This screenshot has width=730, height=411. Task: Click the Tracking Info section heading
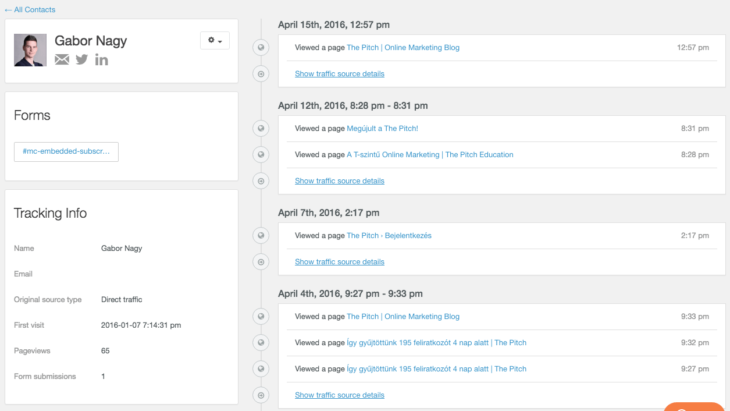point(50,213)
